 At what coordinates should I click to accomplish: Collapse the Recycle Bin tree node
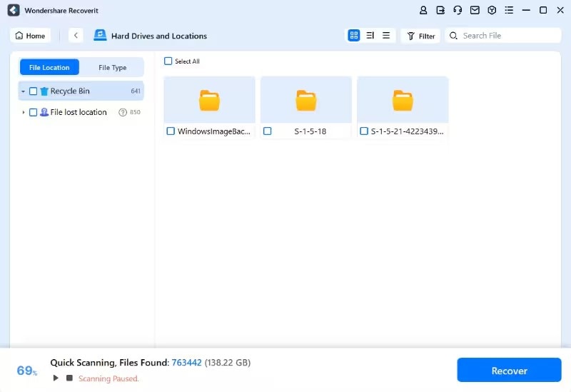click(x=23, y=91)
